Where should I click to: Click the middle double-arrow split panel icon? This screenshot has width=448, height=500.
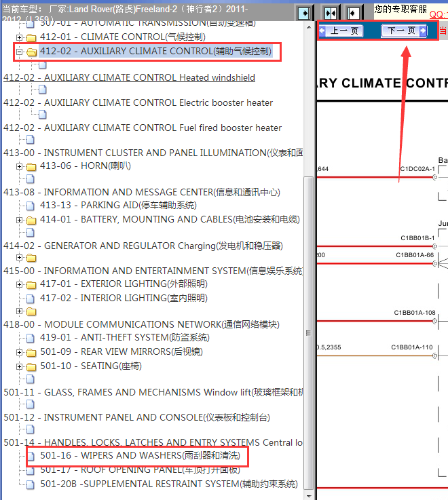point(331,13)
